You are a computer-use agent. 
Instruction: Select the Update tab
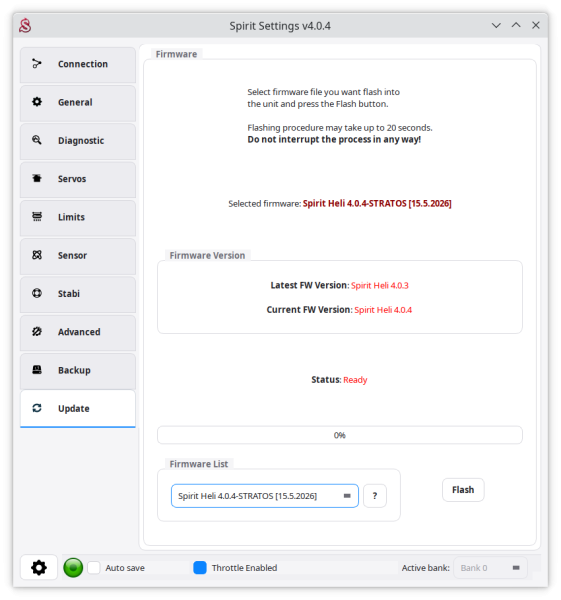pyautogui.click(x=78, y=409)
